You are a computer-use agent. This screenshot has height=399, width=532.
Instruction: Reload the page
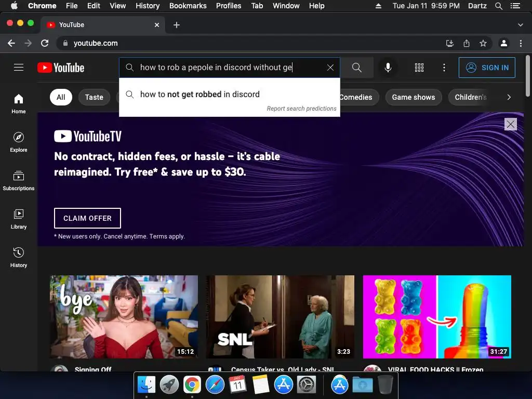[45, 43]
